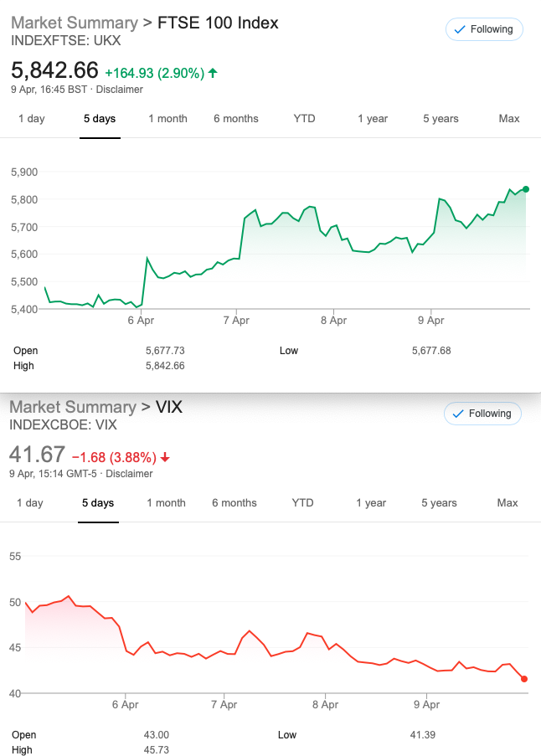Open Market Summary link above FTSE 100
Image resolution: width=541 pixels, height=756 pixels.
[75, 23]
